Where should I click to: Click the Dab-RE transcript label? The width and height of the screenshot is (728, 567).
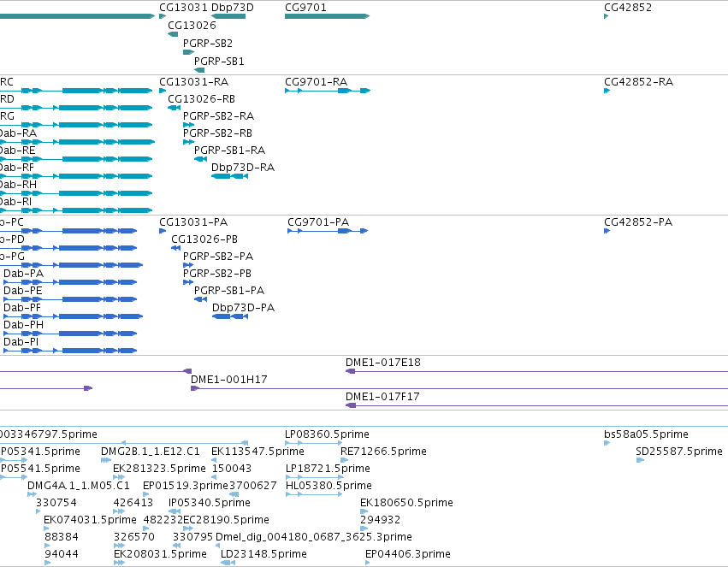18,151
